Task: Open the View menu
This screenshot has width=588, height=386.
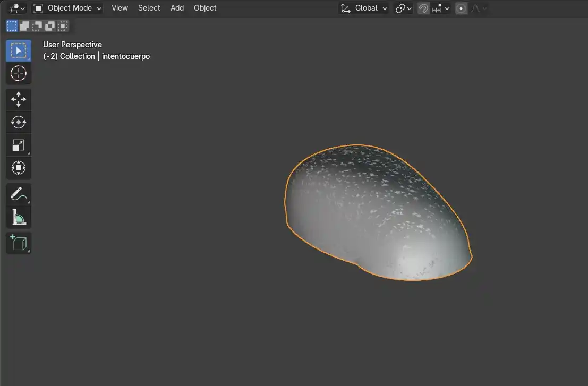Action: 120,8
